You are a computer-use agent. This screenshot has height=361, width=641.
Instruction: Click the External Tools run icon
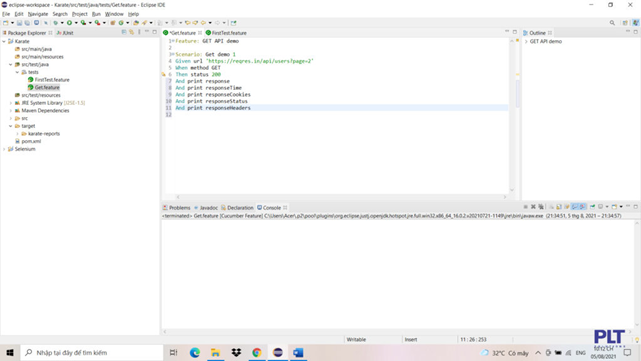(x=97, y=23)
